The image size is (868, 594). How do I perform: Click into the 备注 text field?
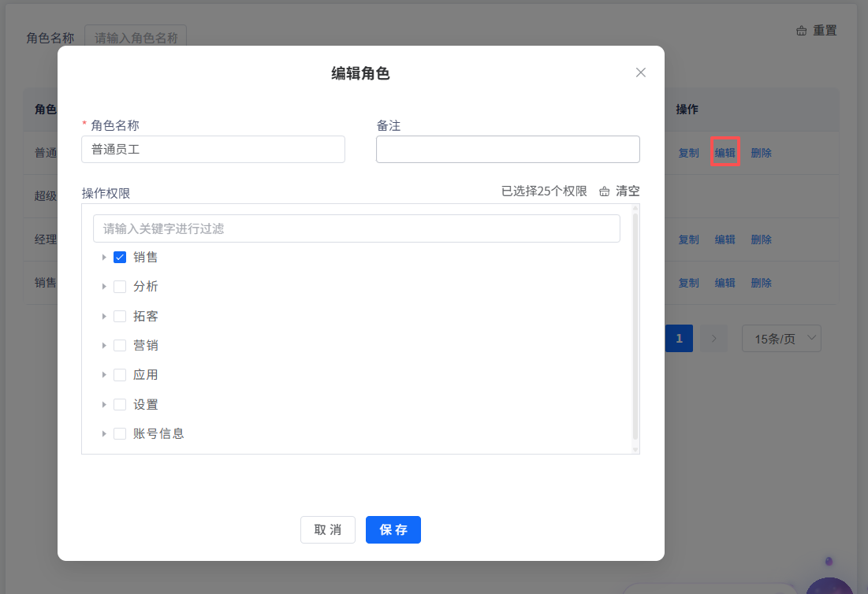coord(508,149)
